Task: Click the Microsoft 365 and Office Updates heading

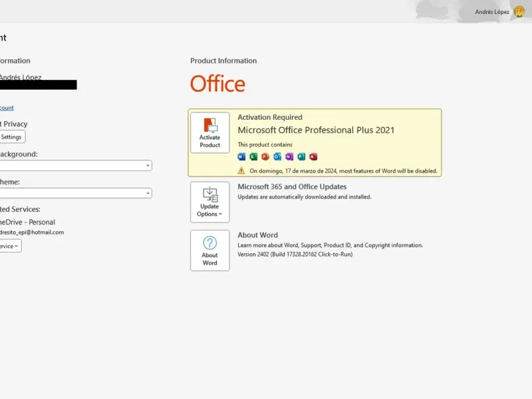Action: pyautogui.click(x=292, y=187)
